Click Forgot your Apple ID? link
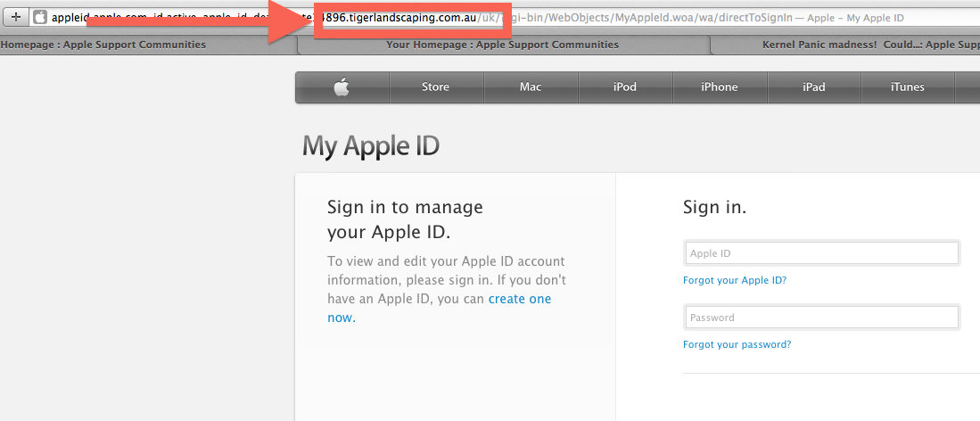This screenshot has height=421, width=980. click(735, 280)
